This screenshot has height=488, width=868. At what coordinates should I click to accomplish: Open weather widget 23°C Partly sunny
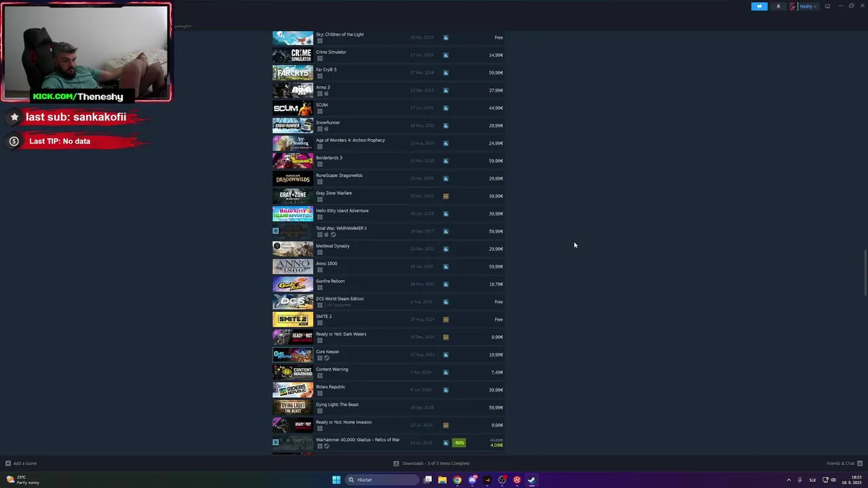(22, 480)
